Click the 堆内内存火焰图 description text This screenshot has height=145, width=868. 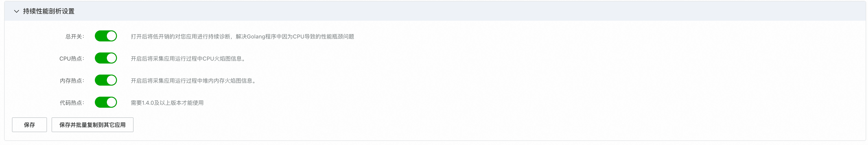[x=193, y=81]
